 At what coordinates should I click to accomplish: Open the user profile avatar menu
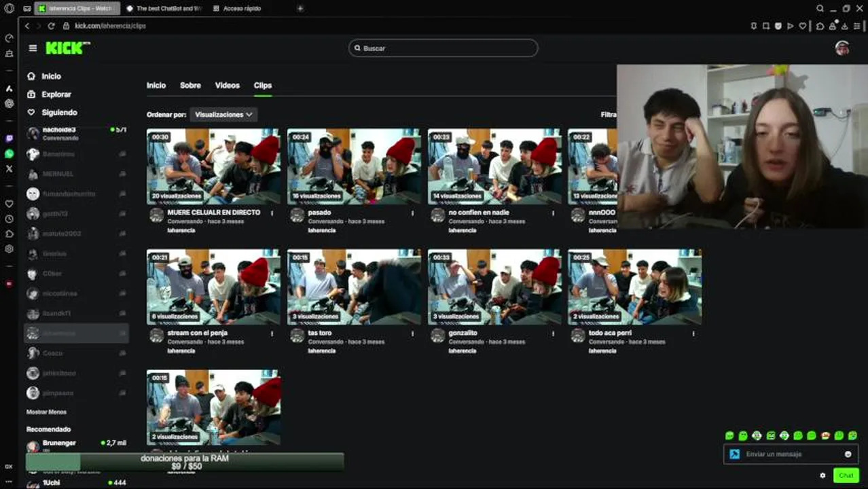[x=842, y=48]
